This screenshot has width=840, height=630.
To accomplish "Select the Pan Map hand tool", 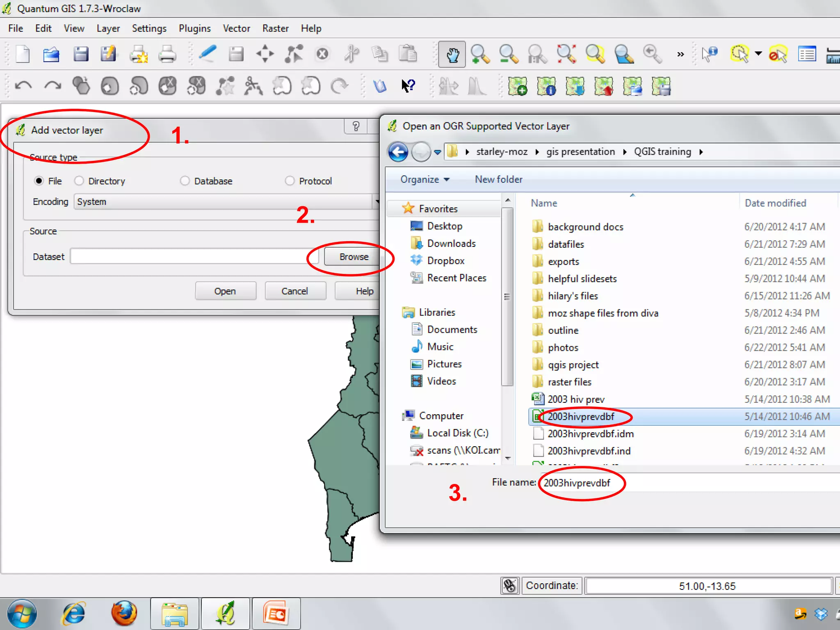I will [452, 54].
